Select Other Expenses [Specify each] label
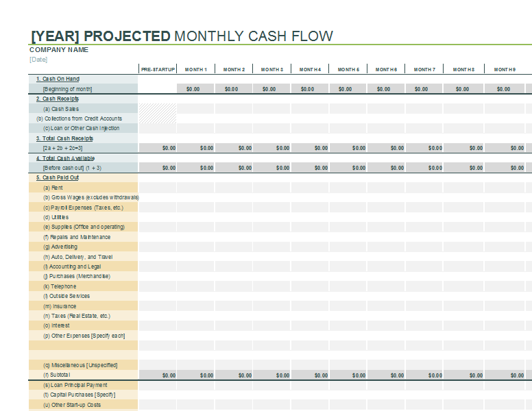 tap(84, 336)
